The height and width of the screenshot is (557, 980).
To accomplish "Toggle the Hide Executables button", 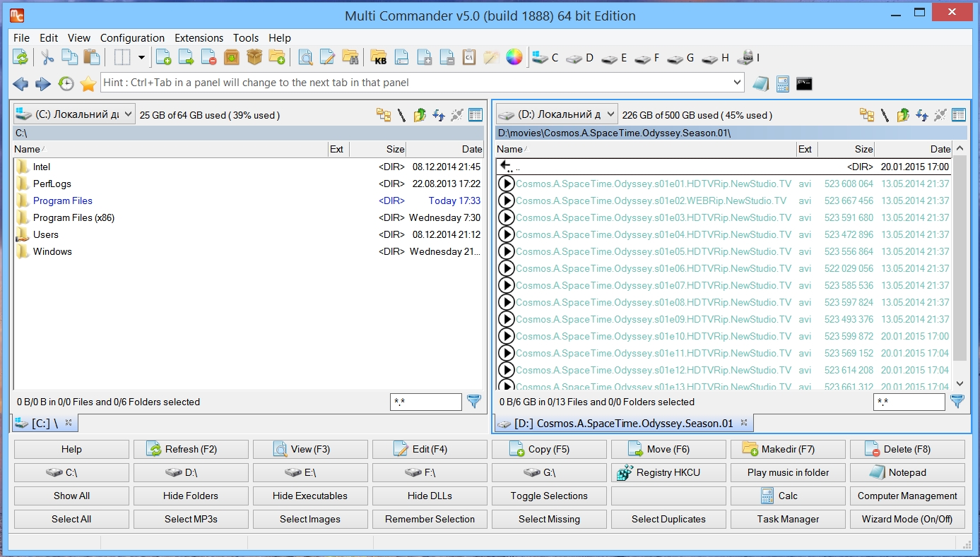I will 310,496.
